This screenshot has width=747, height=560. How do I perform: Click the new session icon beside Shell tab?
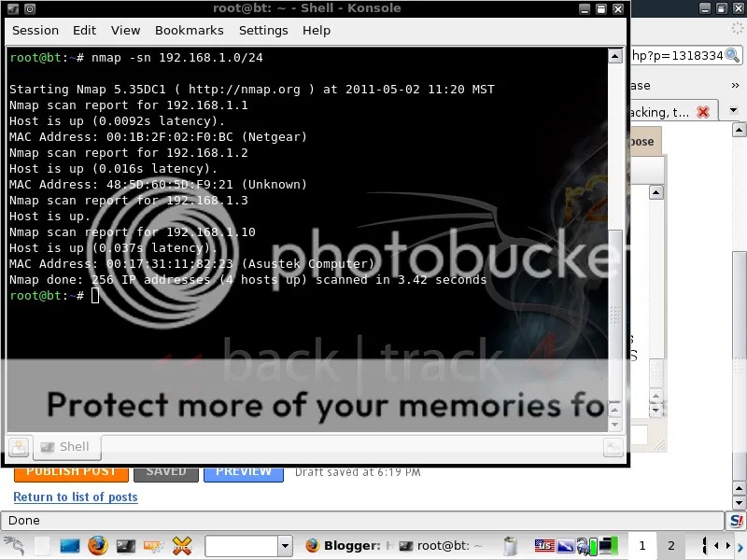tap(19, 447)
